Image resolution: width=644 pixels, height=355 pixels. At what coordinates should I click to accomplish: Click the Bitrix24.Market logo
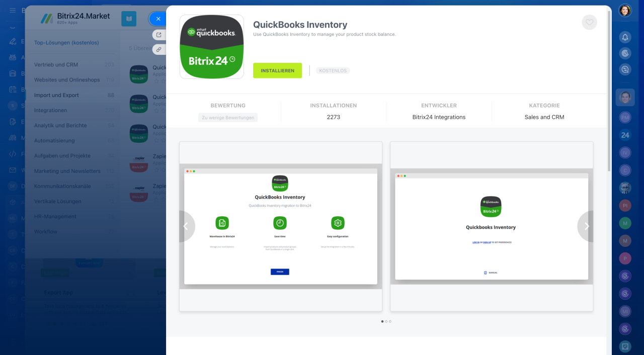coord(75,19)
